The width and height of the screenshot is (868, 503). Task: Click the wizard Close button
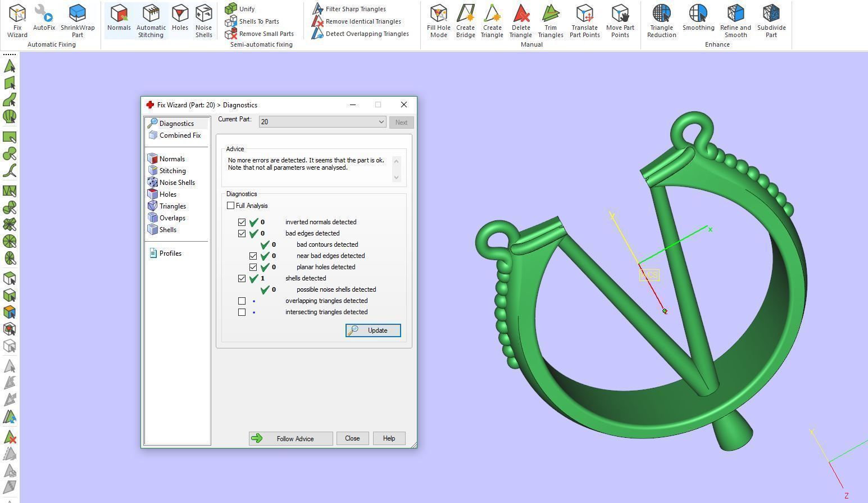pyautogui.click(x=352, y=438)
